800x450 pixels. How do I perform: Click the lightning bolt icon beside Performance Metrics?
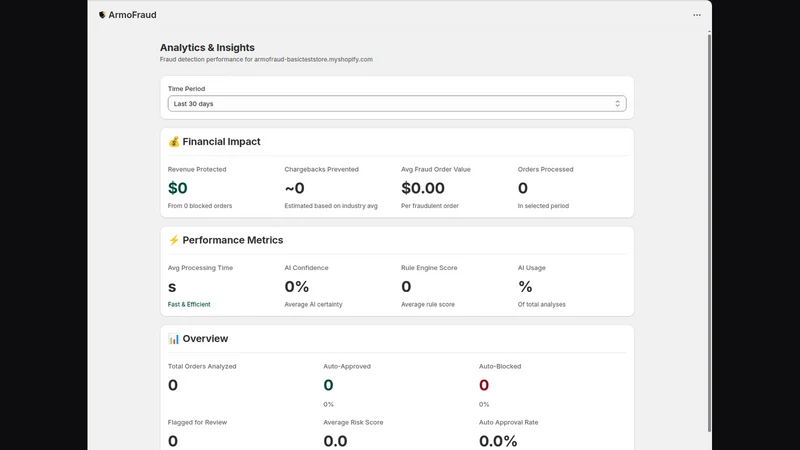click(x=174, y=240)
